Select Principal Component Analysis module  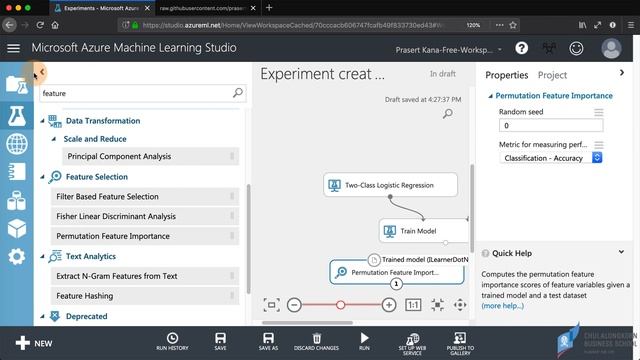click(150, 156)
